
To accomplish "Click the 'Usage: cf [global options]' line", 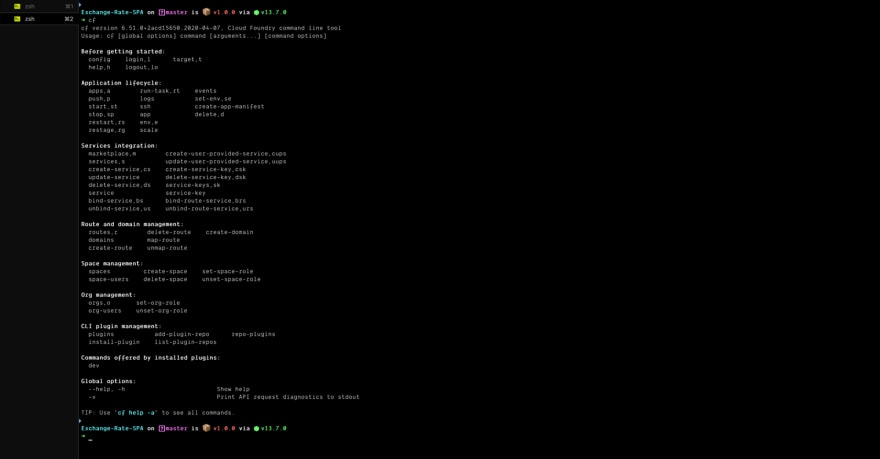I will (x=204, y=35).
